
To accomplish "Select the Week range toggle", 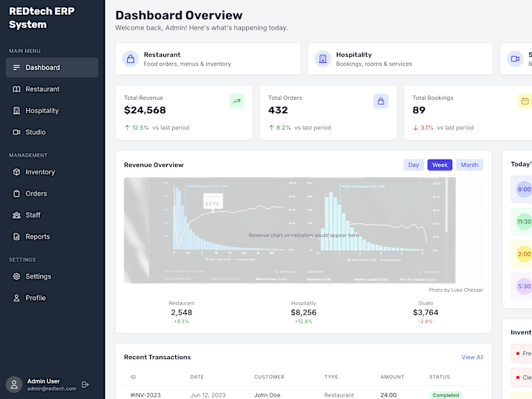I will [440, 165].
